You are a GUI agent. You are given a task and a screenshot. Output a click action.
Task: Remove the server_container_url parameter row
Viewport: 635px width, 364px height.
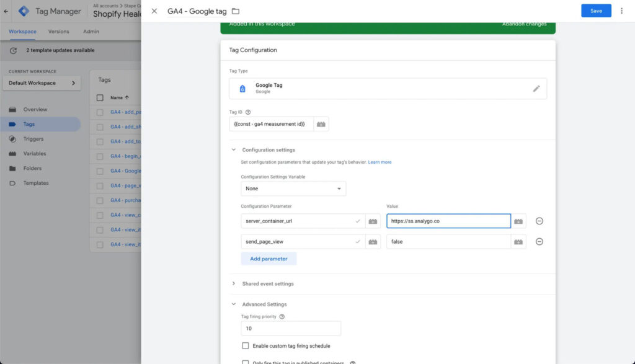[x=539, y=221]
